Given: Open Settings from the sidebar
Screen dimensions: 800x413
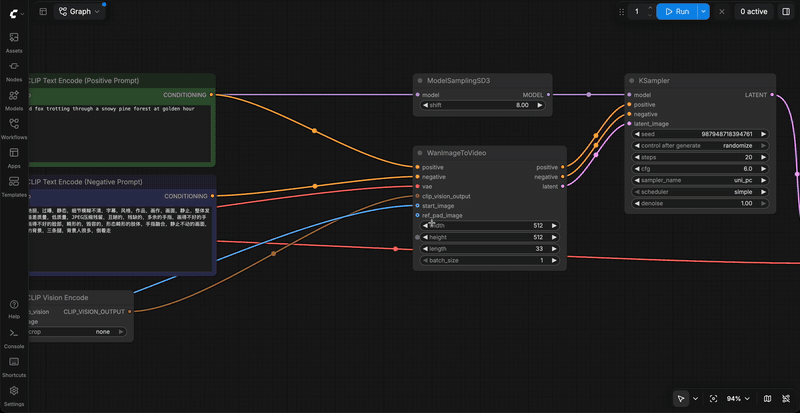Looking at the screenshot, I should click(x=14, y=396).
